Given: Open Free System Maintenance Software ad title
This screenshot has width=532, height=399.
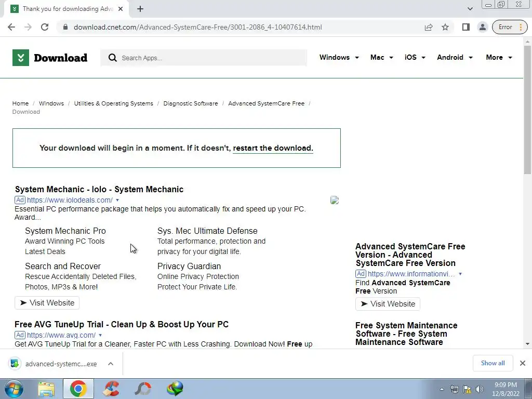Looking at the screenshot, I should click(x=406, y=334).
